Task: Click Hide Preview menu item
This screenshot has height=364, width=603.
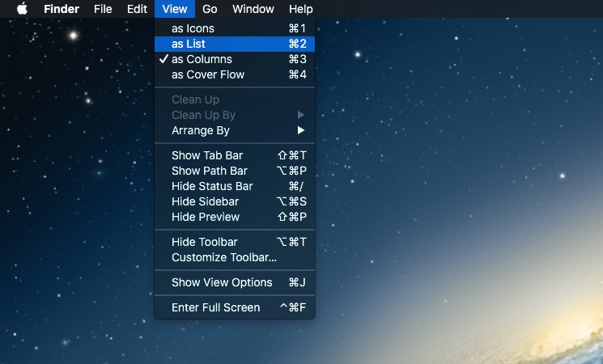Action: [235, 217]
